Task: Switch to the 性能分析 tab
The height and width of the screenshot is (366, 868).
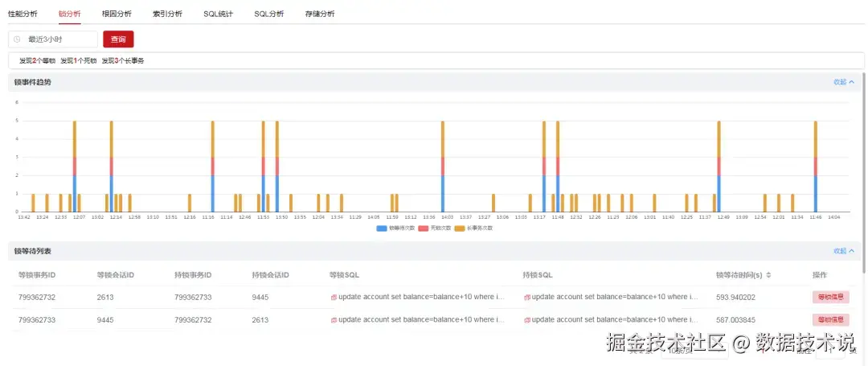Action: (23, 14)
